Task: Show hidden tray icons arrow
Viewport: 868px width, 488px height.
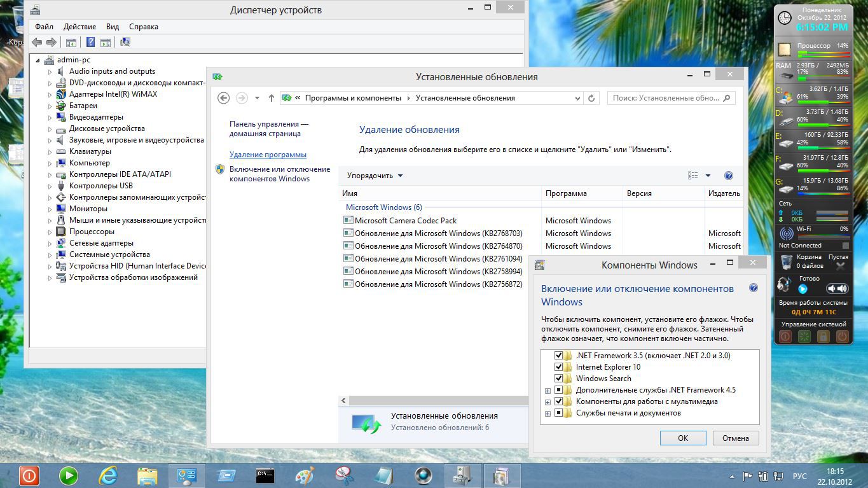Action: pyautogui.click(x=733, y=476)
